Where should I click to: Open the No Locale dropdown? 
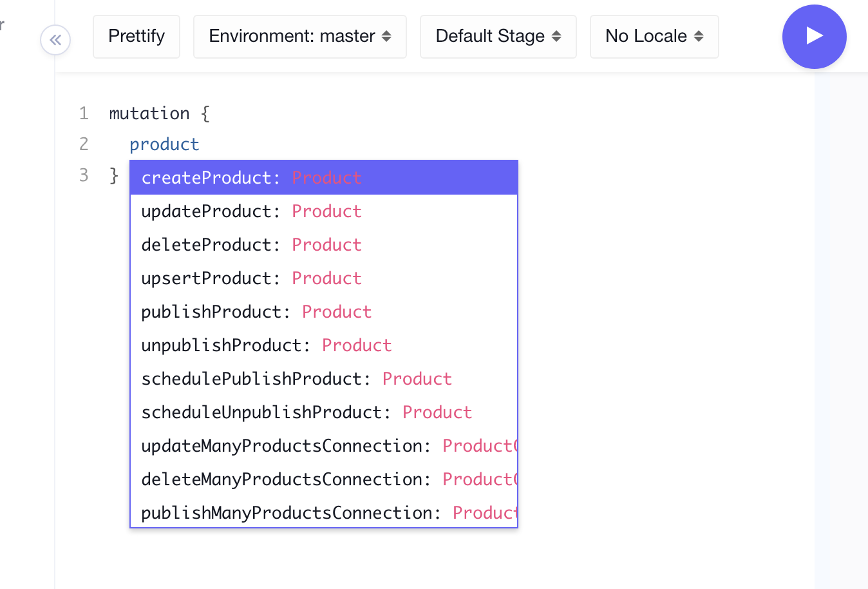[x=654, y=37]
